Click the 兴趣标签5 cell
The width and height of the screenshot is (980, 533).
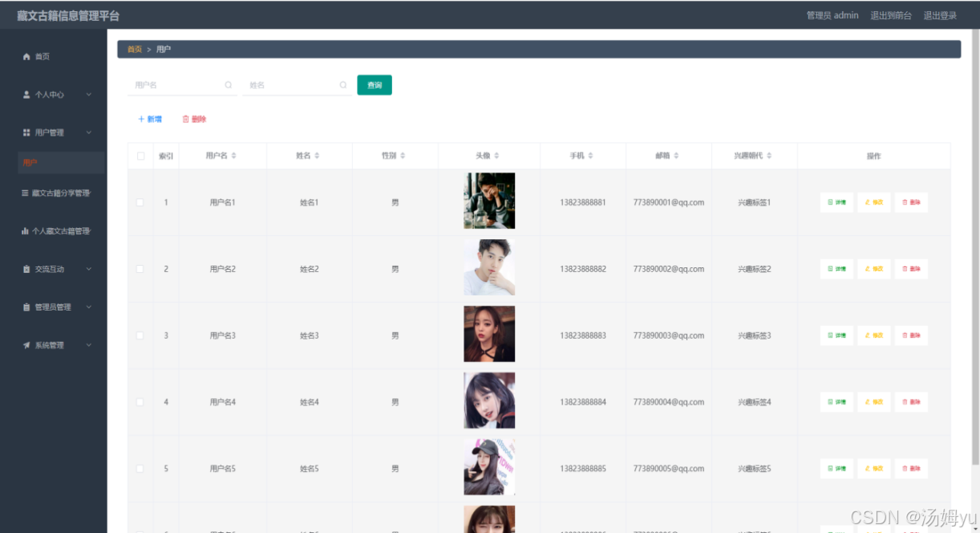(x=755, y=469)
